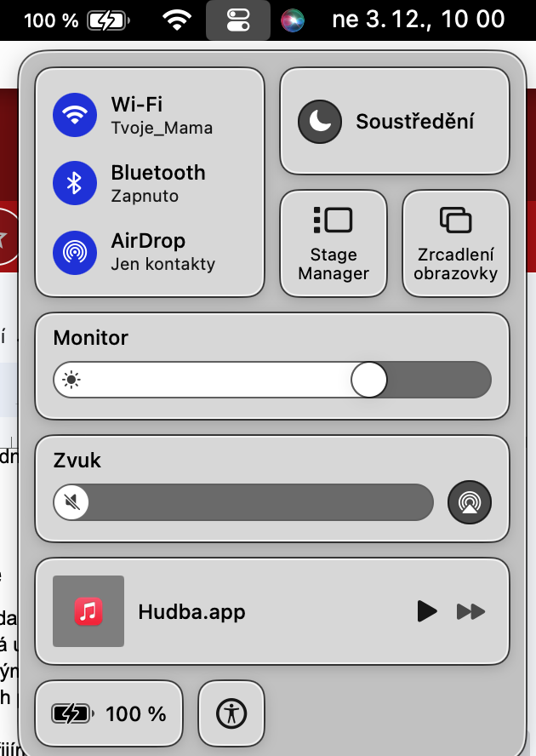Open accessibility shortcuts icon
Image resolution: width=536 pixels, height=756 pixels.
click(231, 713)
